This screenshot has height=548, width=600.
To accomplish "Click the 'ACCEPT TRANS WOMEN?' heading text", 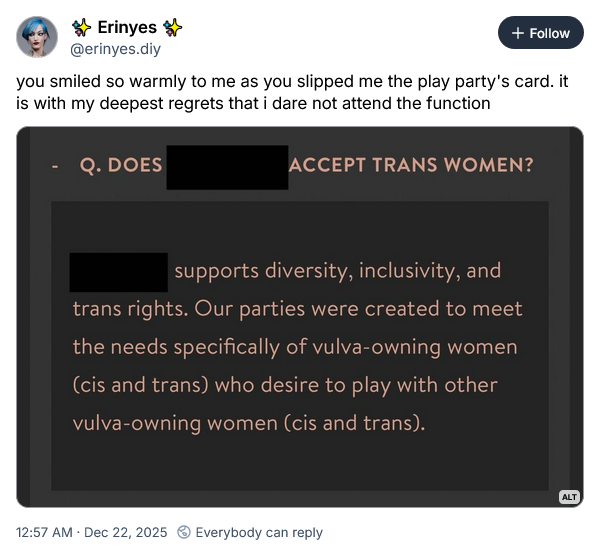I will coord(410,166).
